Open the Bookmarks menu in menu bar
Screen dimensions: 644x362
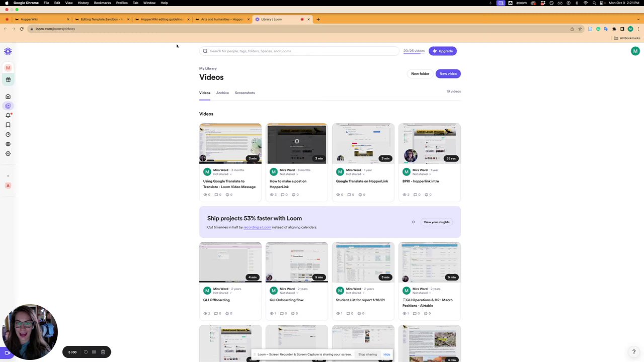(102, 3)
